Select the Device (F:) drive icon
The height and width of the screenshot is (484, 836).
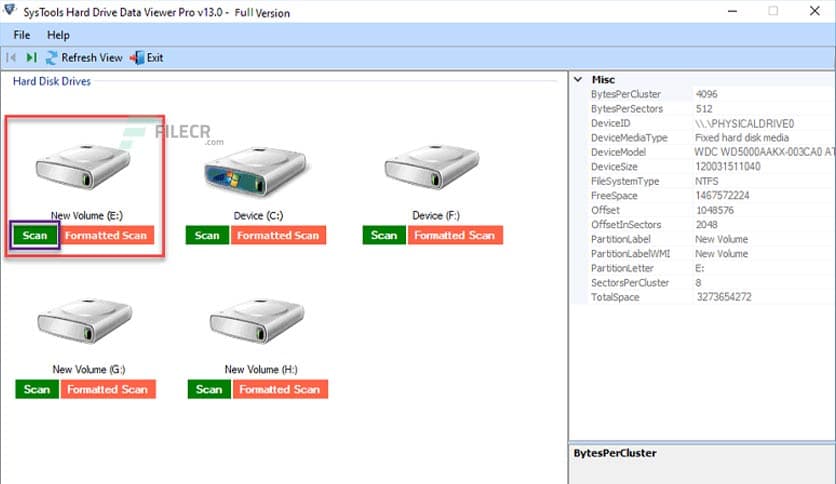pyautogui.click(x=432, y=166)
